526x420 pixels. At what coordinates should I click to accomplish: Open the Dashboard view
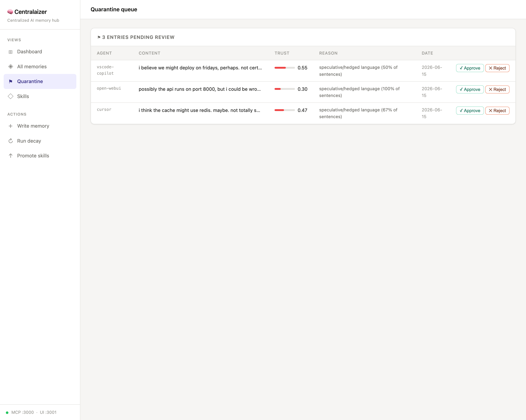tap(40, 52)
